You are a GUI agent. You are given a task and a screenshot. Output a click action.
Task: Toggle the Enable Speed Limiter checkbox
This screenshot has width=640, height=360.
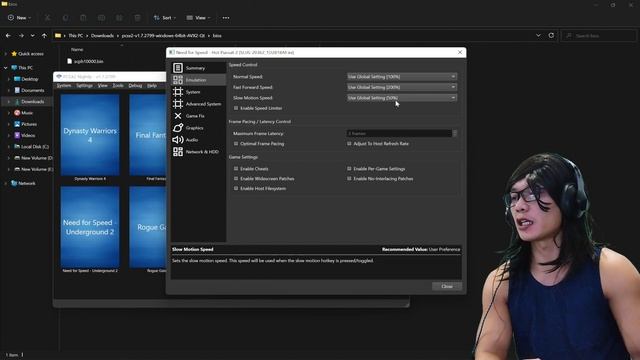(236, 108)
